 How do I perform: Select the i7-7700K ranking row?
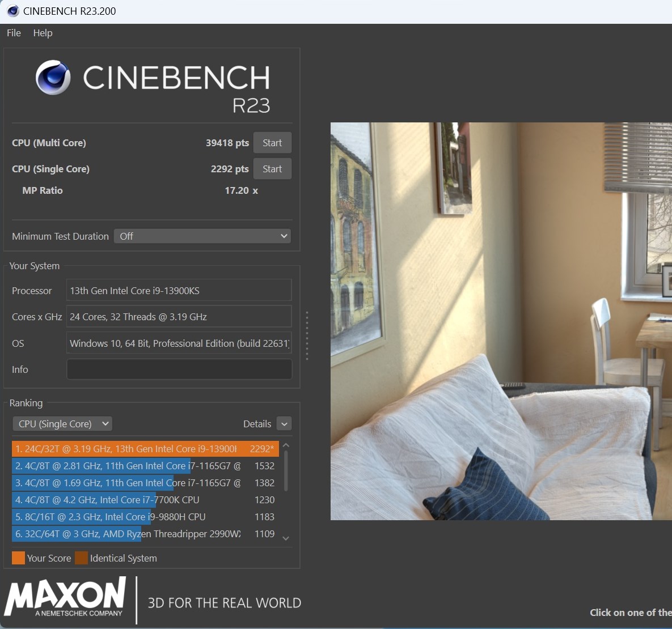pos(145,500)
